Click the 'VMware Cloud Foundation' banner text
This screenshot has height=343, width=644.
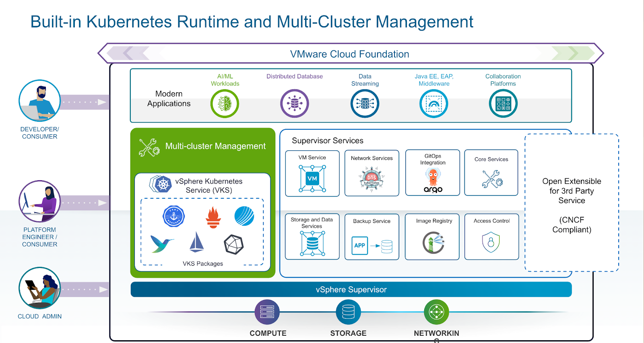coord(350,54)
